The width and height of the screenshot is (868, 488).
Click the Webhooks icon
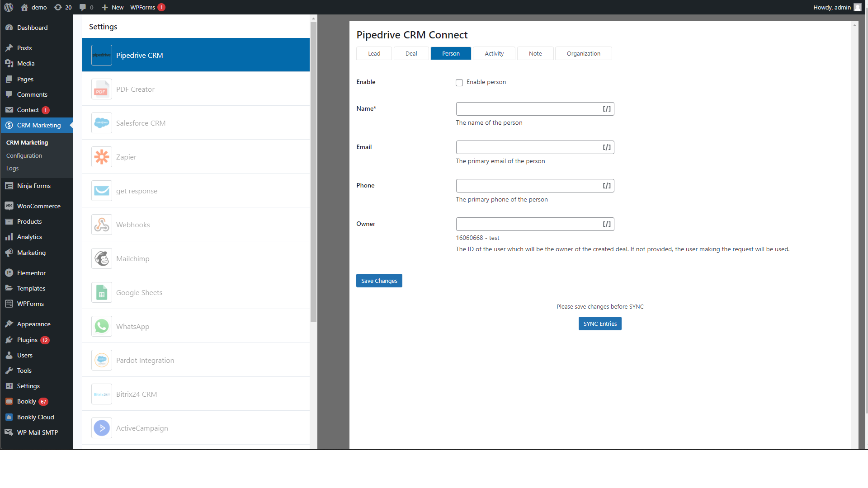tap(102, 225)
